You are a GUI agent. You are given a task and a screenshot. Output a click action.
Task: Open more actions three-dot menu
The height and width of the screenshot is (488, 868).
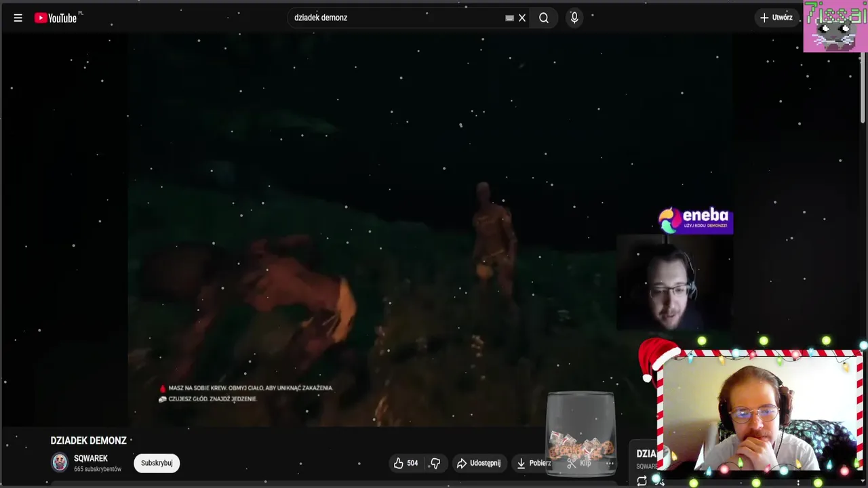pyautogui.click(x=609, y=463)
